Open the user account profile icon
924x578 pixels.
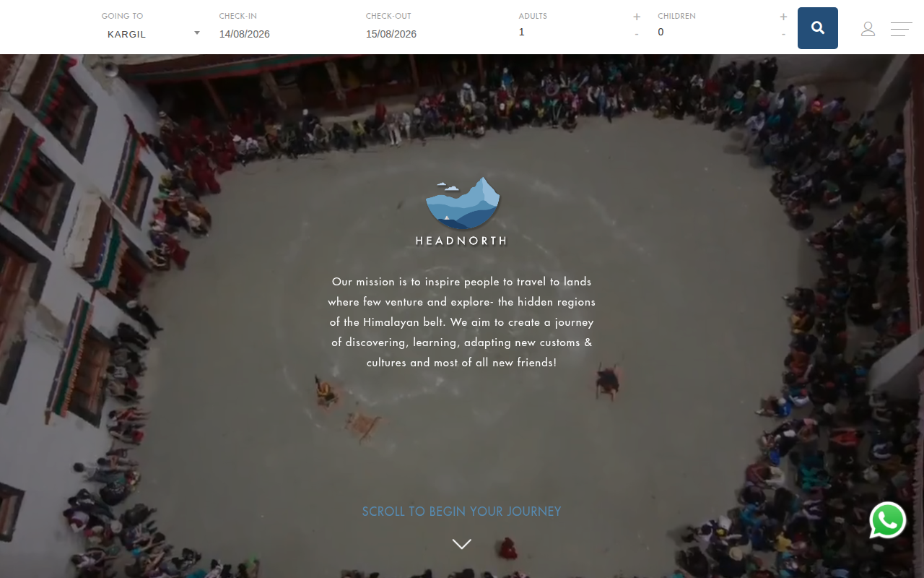tap(868, 29)
